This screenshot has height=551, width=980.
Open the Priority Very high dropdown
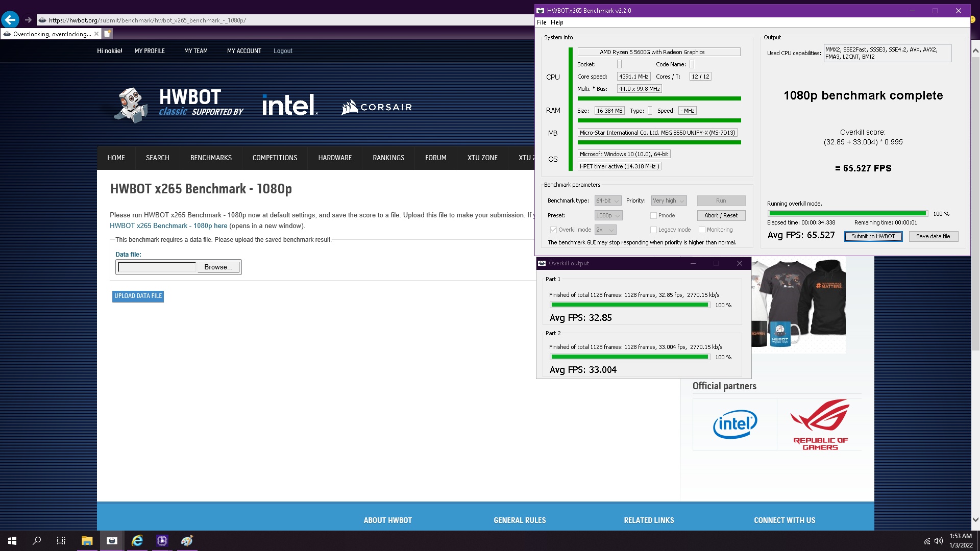click(669, 201)
